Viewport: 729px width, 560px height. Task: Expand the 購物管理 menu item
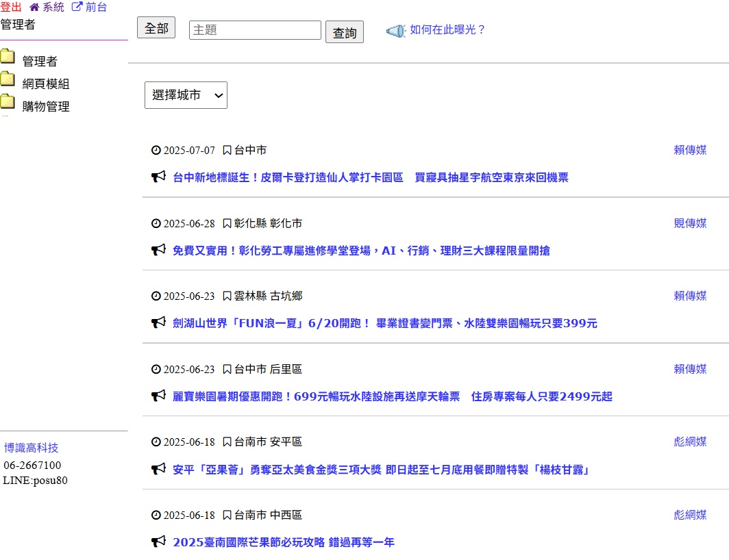tap(46, 106)
